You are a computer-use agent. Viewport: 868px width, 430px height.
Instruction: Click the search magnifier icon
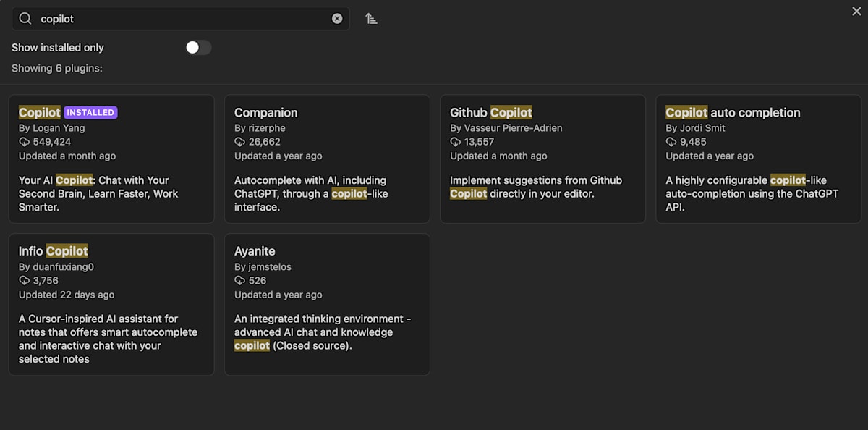click(x=25, y=19)
